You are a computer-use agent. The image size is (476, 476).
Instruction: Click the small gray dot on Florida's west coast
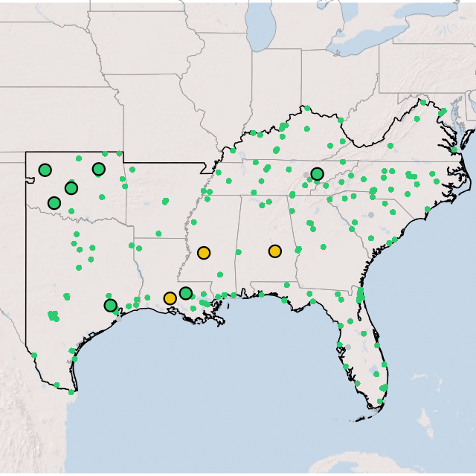pyautogui.click(x=348, y=347)
